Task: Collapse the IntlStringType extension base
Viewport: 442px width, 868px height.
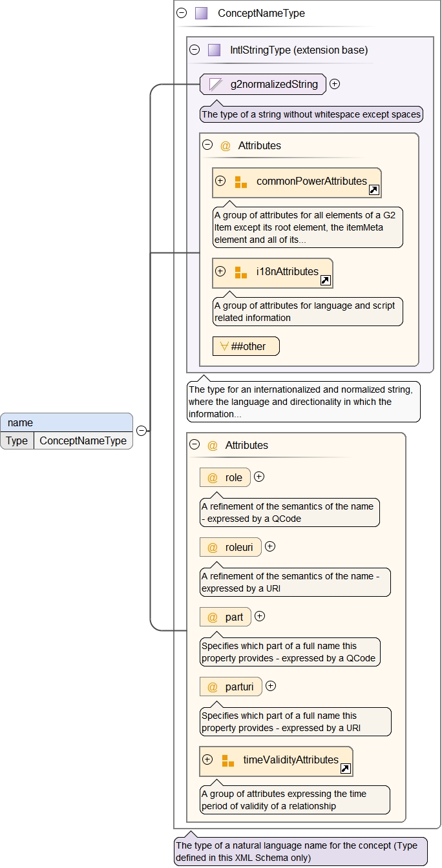Action: coord(195,50)
